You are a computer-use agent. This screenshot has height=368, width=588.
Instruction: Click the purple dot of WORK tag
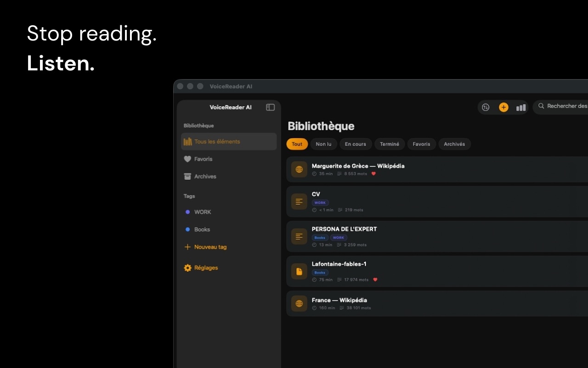coord(187,212)
